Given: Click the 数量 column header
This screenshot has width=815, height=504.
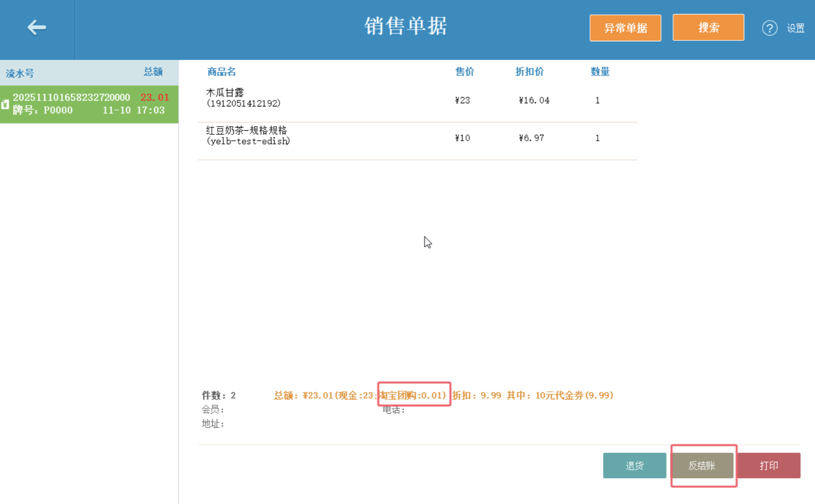Looking at the screenshot, I should (x=600, y=72).
